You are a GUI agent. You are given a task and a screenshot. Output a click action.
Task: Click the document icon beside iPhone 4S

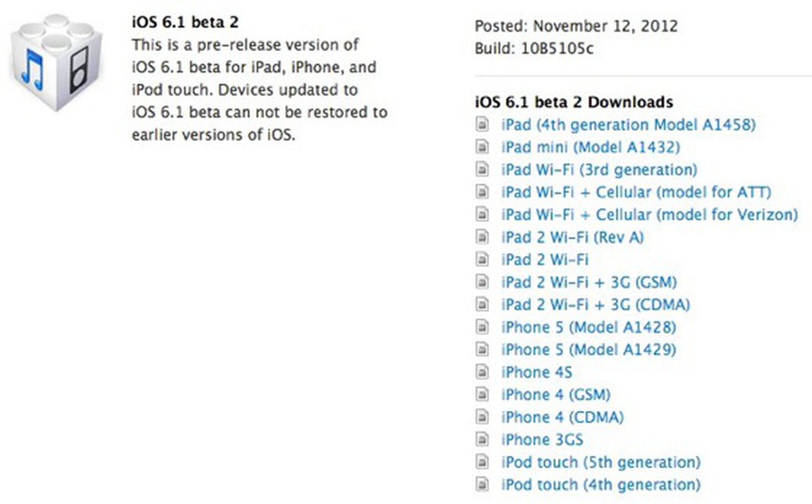481,372
